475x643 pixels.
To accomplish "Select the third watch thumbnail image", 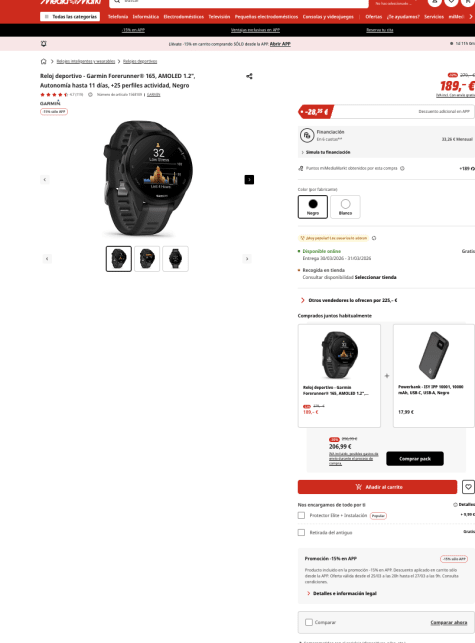I will coord(175,259).
